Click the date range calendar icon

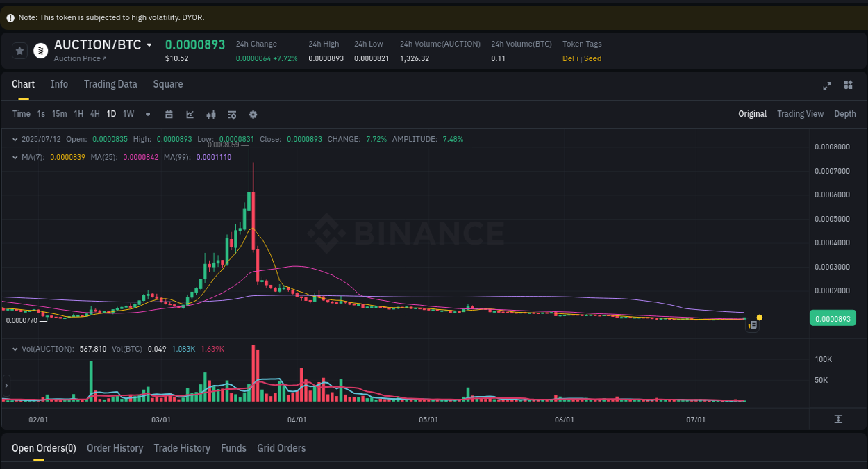tap(169, 114)
